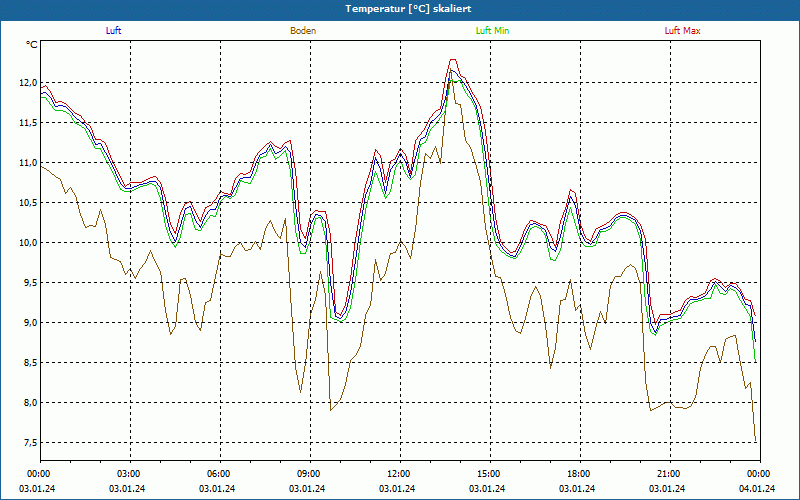
Task: Click the °C axis unit label
Action: [x=32, y=45]
